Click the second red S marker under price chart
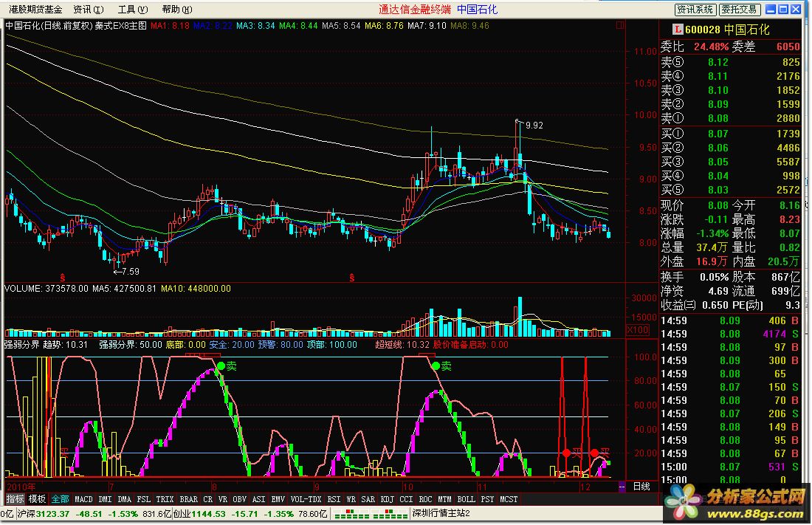 tap(351, 278)
